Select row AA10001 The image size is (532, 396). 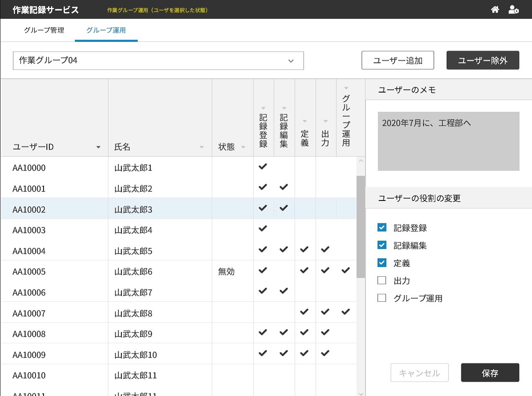click(179, 188)
